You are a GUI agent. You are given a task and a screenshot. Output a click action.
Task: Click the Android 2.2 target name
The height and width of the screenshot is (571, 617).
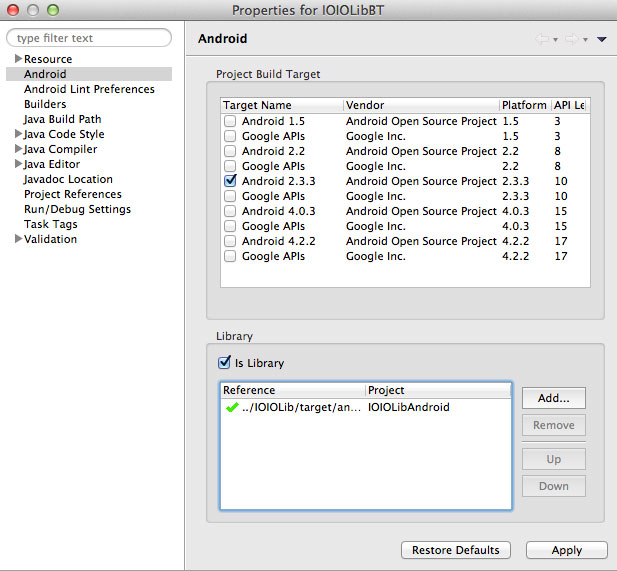[273, 151]
